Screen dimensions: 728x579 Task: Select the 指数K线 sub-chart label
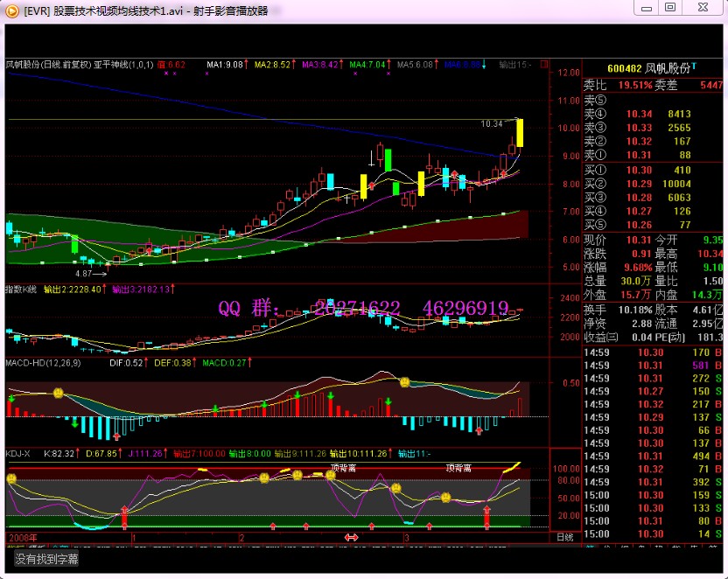click(21, 289)
